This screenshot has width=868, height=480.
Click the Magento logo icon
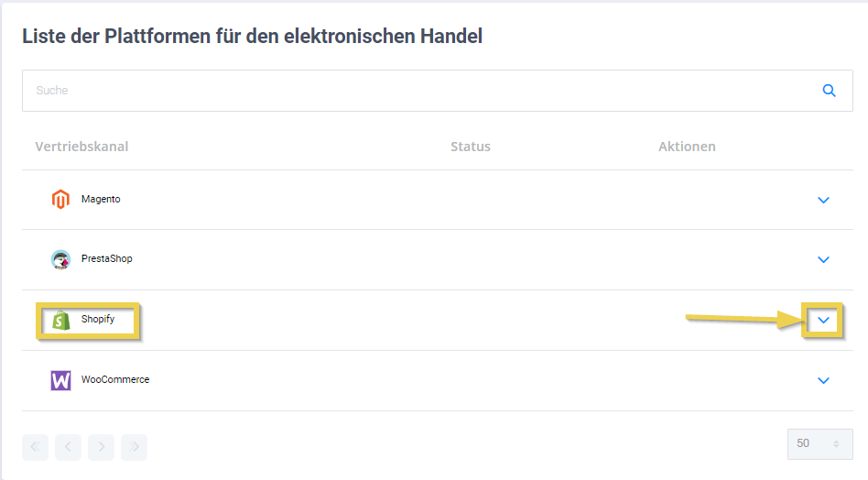[60, 199]
